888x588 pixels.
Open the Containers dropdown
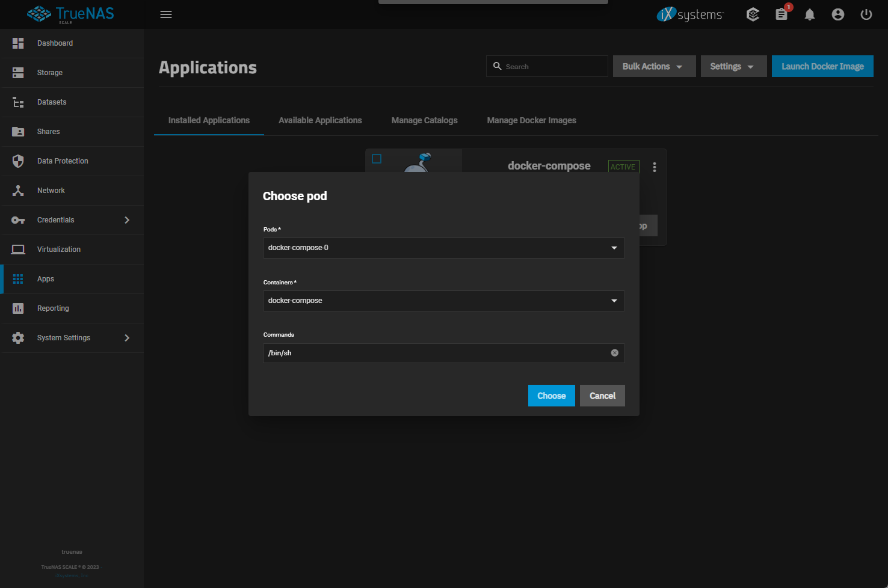point(444,301)
